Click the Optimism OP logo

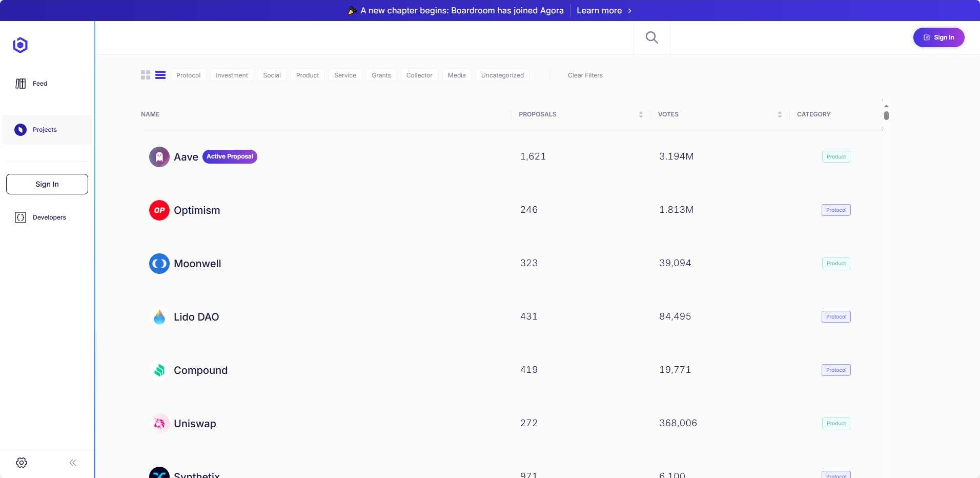159,210
